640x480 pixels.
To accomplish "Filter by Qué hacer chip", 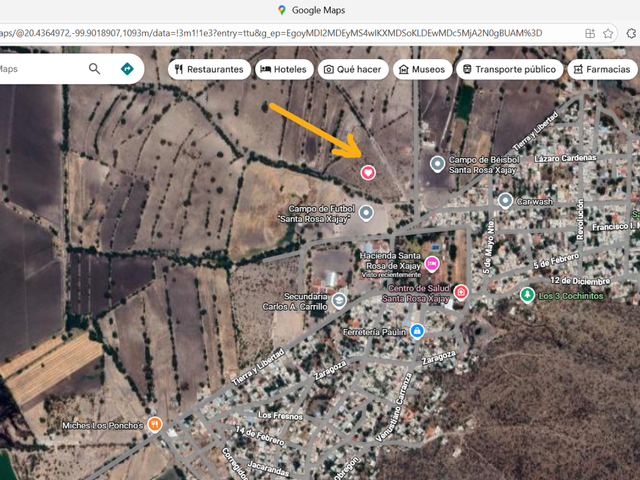I will 353,69.
